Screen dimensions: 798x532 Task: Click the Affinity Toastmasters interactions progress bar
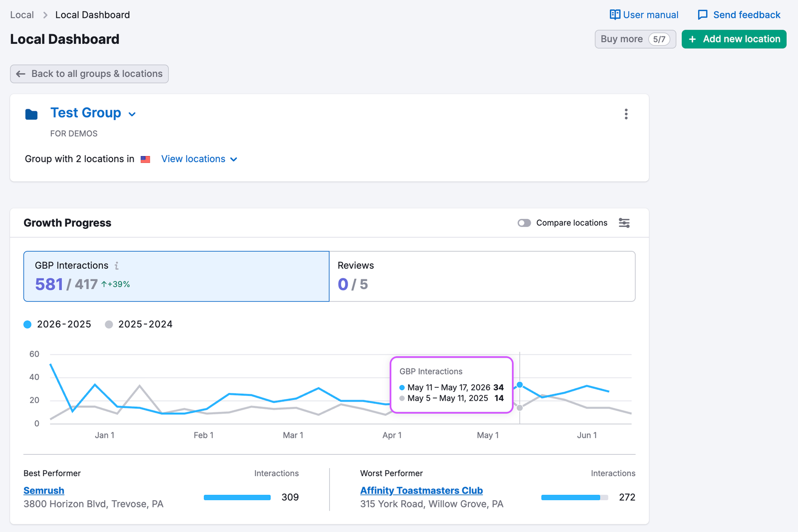[x=575, y=498]
